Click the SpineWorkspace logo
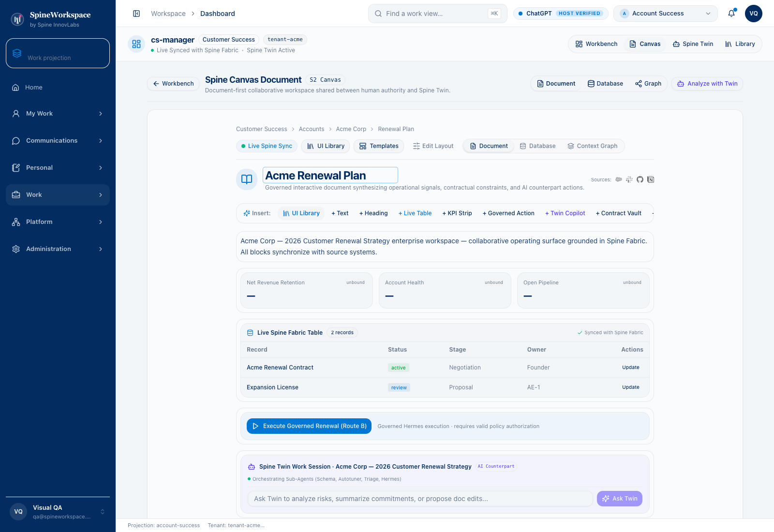Image resolution: width=774 pixels, height=532 pixels. 17,19
